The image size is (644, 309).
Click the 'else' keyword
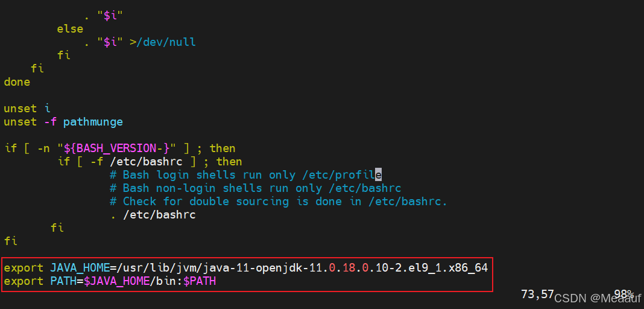click(x=70, y=29)
